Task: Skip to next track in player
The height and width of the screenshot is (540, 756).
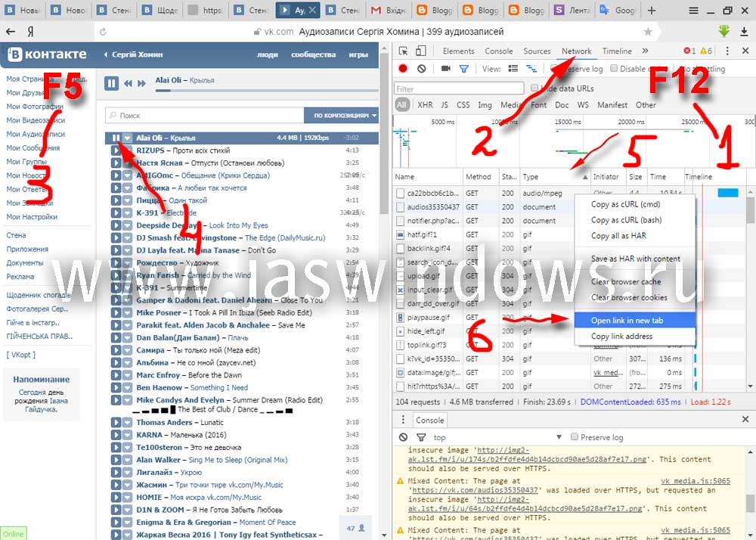Action: [x=141, y=84]
